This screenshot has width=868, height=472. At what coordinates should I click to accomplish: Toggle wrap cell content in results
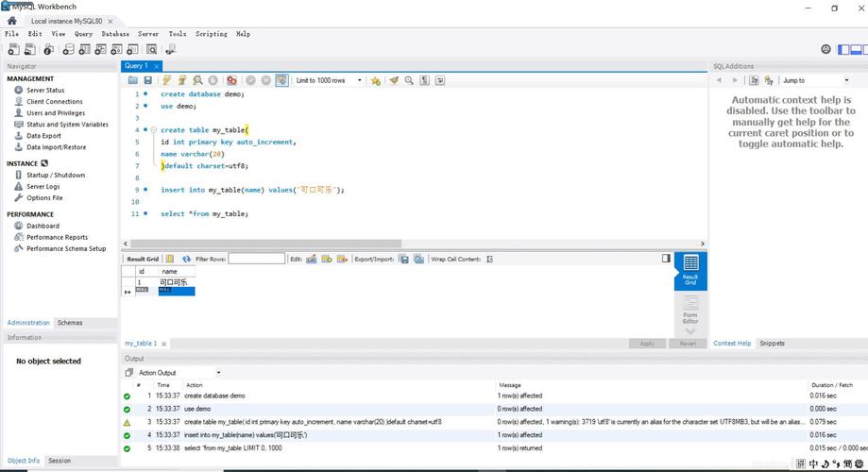[x=489, y=259]
